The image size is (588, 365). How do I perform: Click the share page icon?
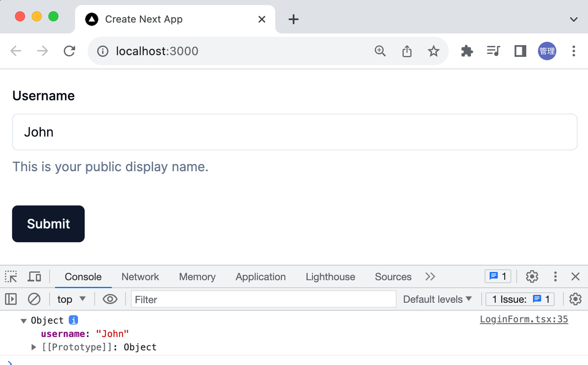coord(407,51)
